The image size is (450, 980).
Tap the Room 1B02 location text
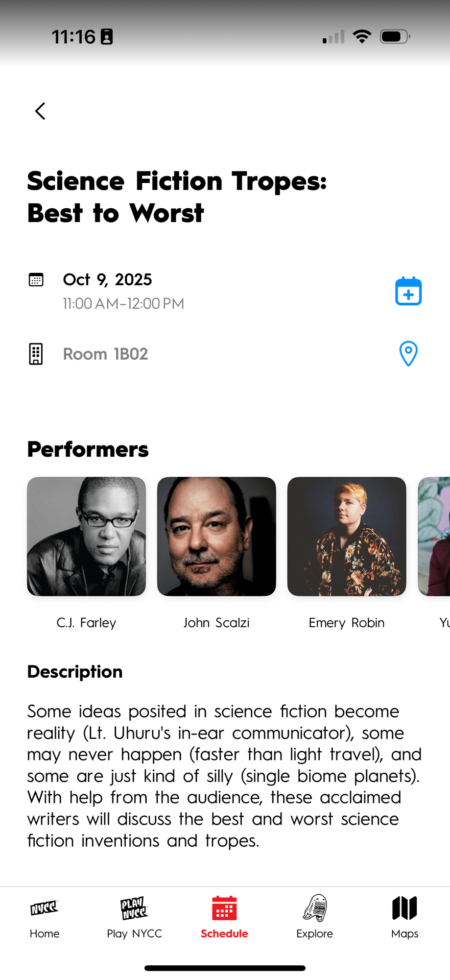point(105,354)
